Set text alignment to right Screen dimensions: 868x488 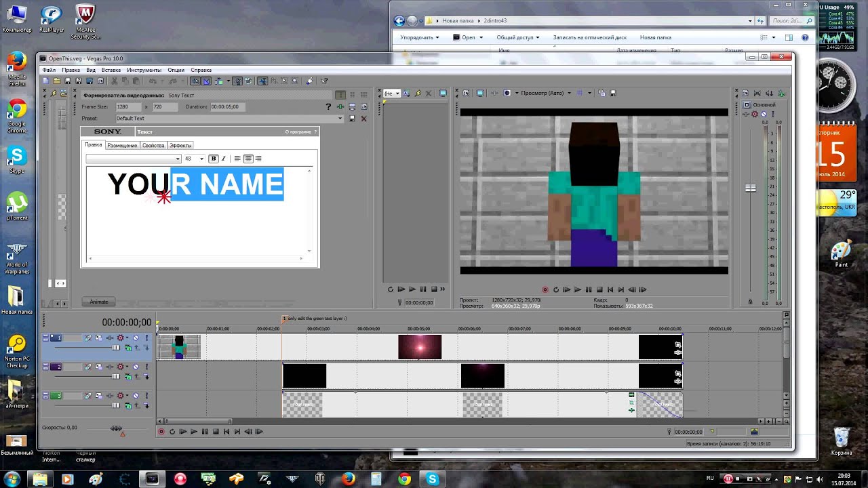coord(258,159)
